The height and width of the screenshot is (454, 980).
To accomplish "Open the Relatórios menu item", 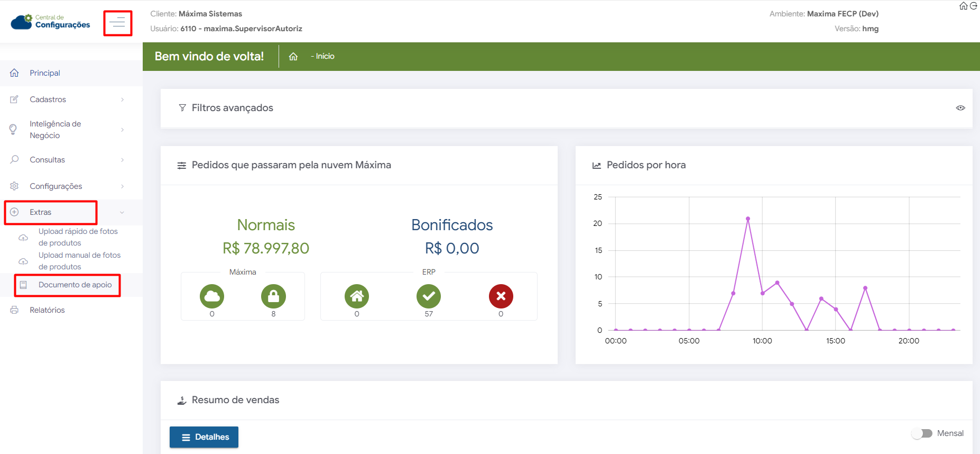I will 47,310.
